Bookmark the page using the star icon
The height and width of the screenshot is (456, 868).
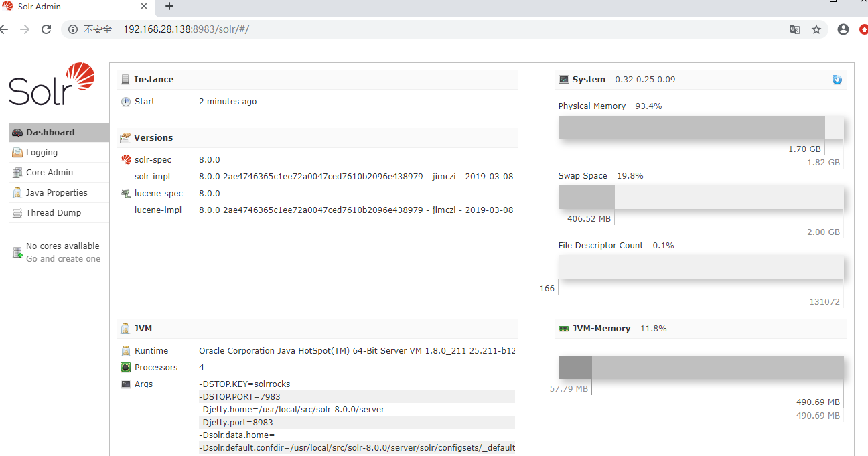point(816,29)
